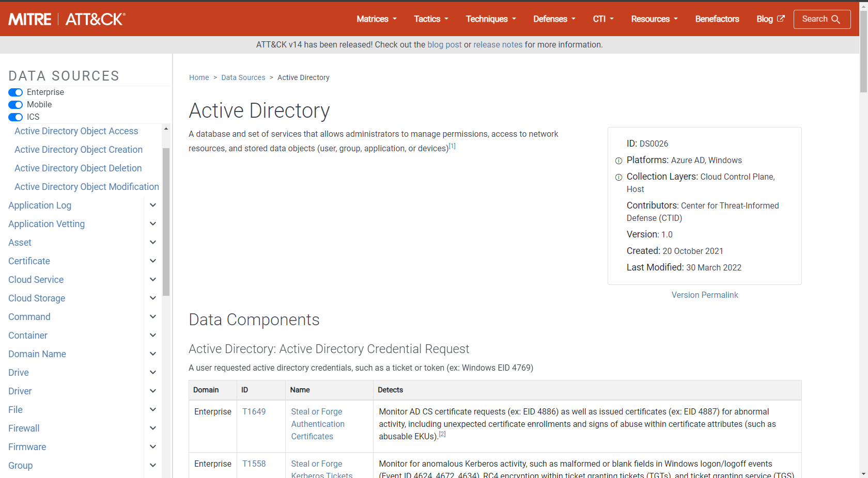The height and width of the screenshot is (478, 868).
Task: Select Active Directory Object Access
Action: [x=76, y=131]
